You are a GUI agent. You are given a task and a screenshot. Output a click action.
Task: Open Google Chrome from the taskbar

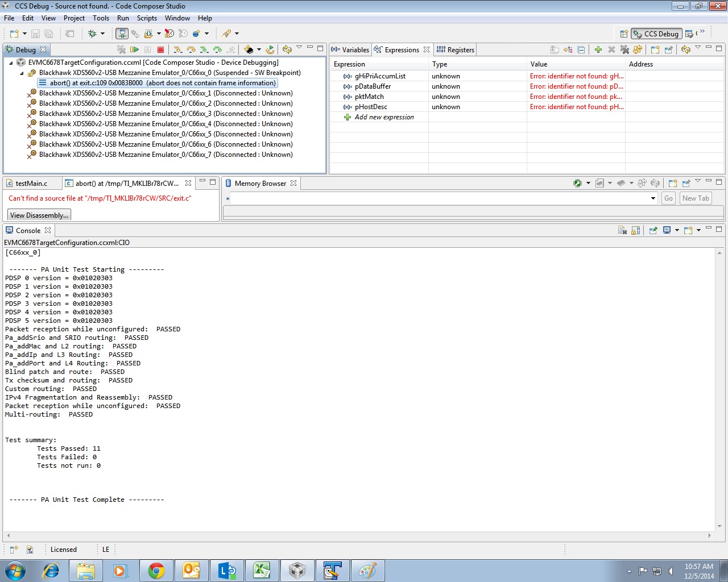156,571
